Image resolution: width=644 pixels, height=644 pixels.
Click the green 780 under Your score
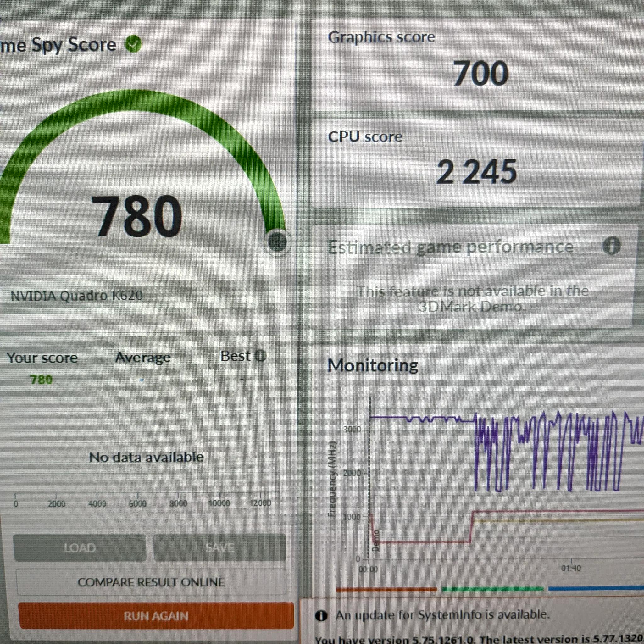point(41,380)
